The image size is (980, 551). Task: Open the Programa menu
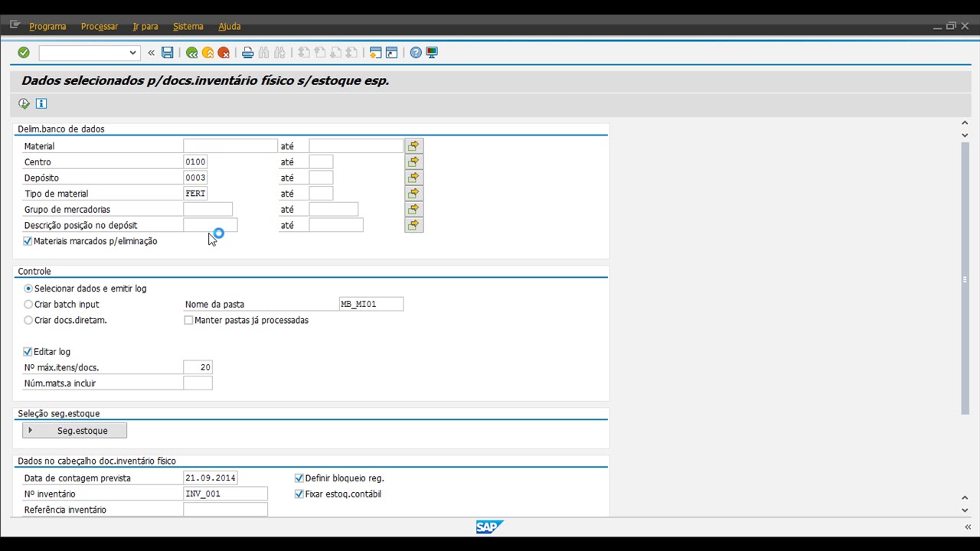pos(47,26)
